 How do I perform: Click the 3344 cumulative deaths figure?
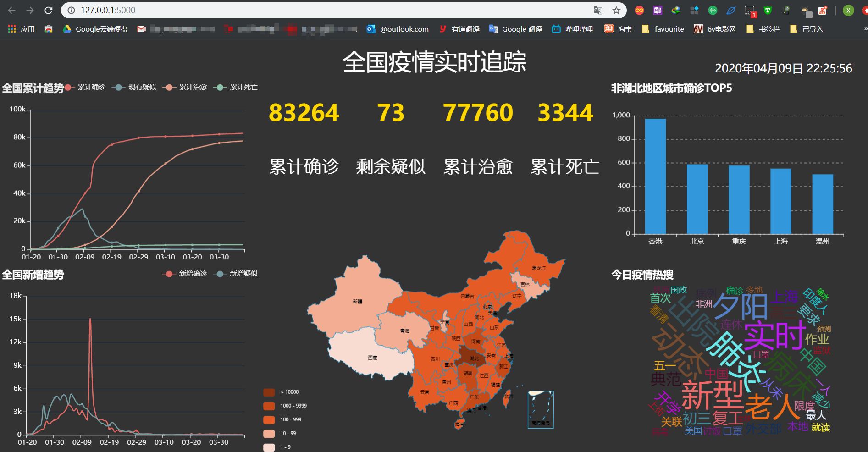565,113
